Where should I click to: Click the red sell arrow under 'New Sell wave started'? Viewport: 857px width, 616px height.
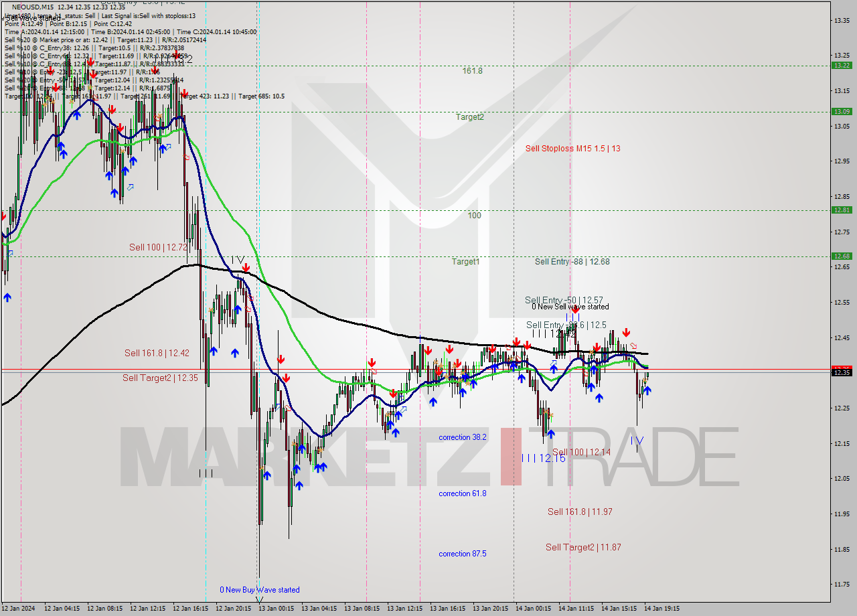pos(575,311)
